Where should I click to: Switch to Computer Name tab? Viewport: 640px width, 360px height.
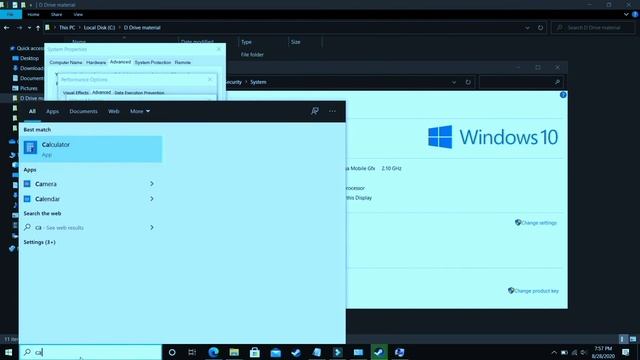66,62
